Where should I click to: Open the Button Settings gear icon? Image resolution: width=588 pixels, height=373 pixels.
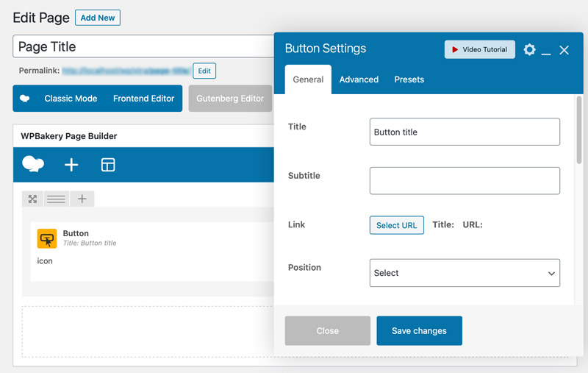[529, 50]
